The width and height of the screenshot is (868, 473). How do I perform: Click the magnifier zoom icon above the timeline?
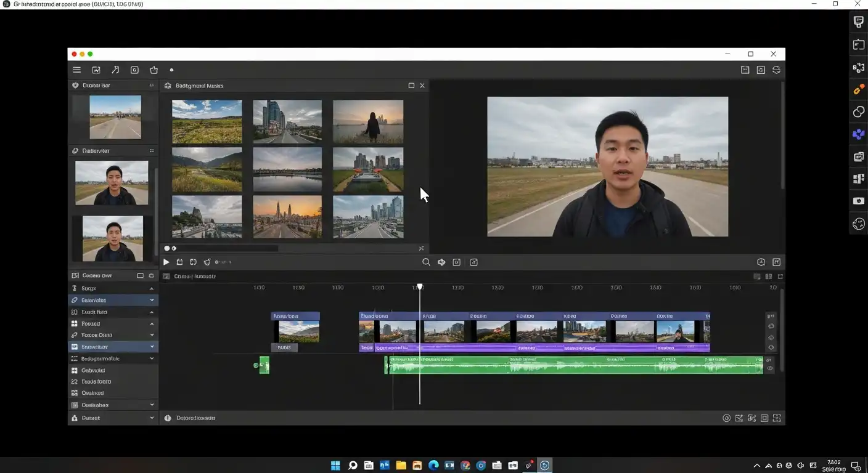point(426,262)
